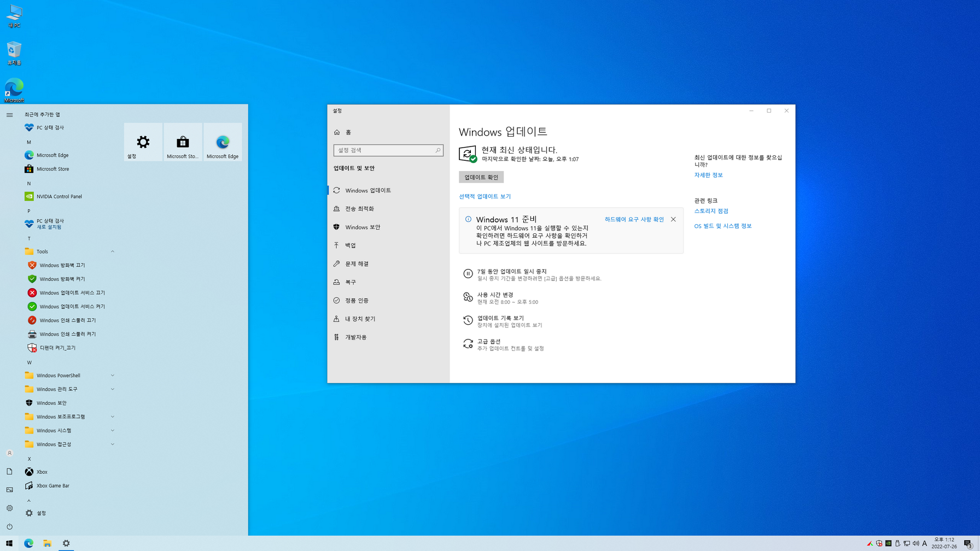Viewport: 980px width, 551px height.
Task: Open PC 상태 검사 under recently added apps
Action: [x=68, y=127]
